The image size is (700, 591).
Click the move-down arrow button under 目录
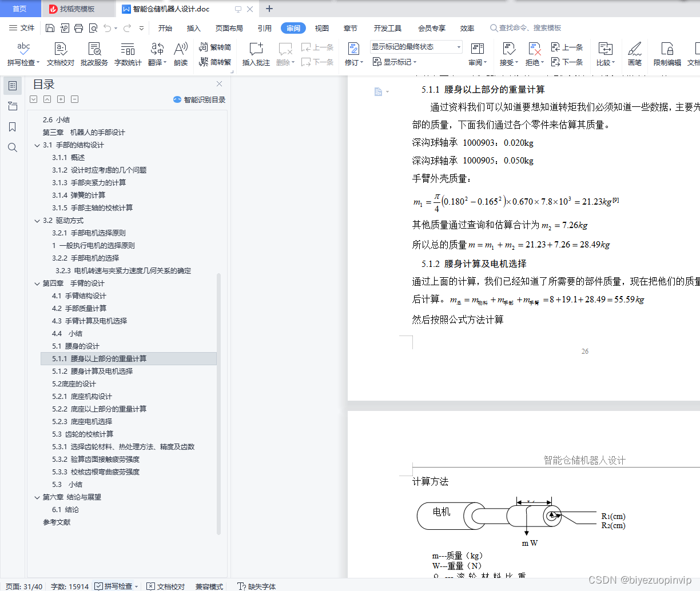[34, 99]
